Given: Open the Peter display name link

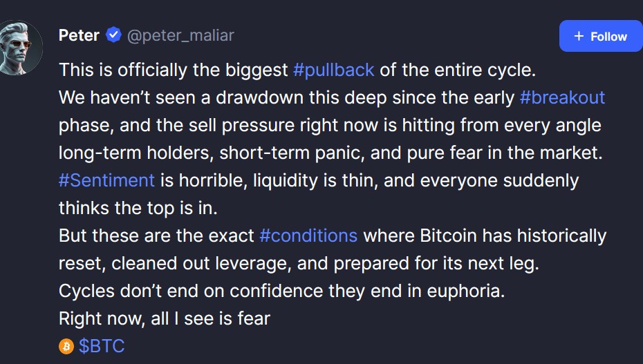Looking at the screenshot, I should (79, 35).
